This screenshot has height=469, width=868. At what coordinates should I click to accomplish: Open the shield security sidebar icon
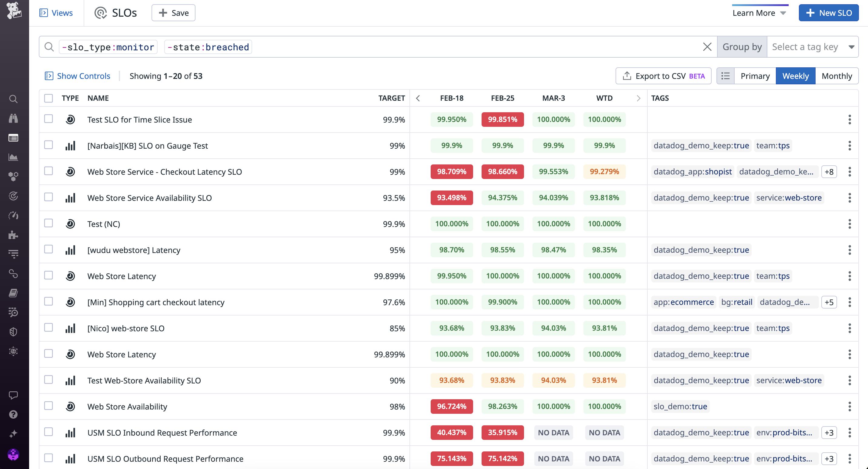(x=13, y=332)
